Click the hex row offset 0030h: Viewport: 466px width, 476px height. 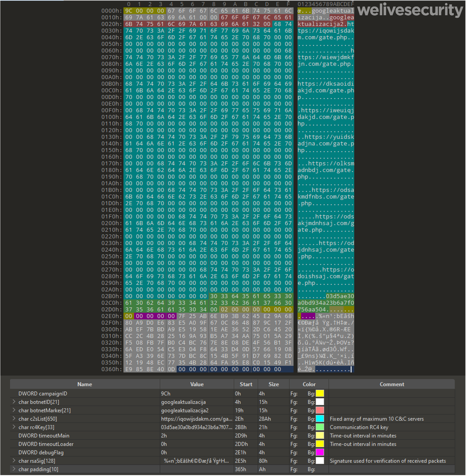pyautogui.click(x=112, y=31)
